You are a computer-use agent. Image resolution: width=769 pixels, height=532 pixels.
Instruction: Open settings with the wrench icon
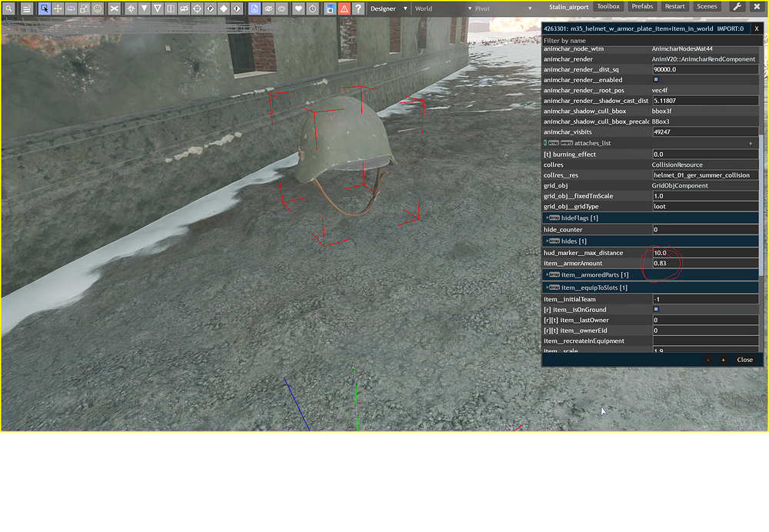(x=737, y=7)
